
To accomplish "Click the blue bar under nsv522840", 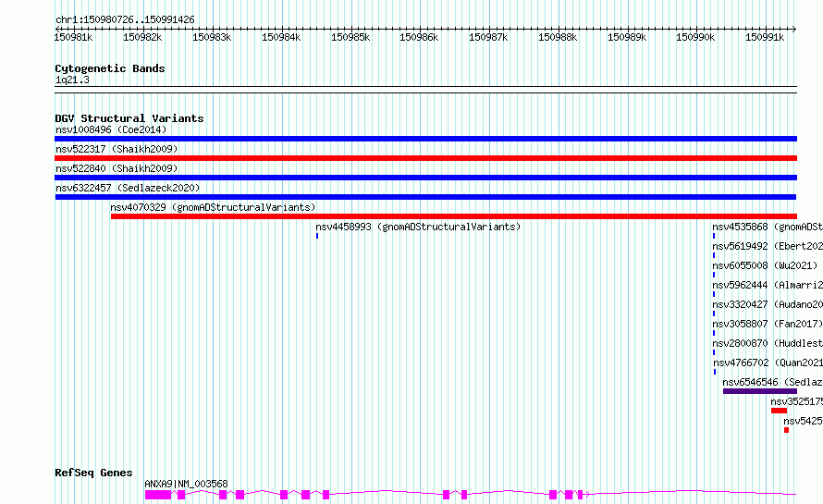I will (x=425, y=178).
